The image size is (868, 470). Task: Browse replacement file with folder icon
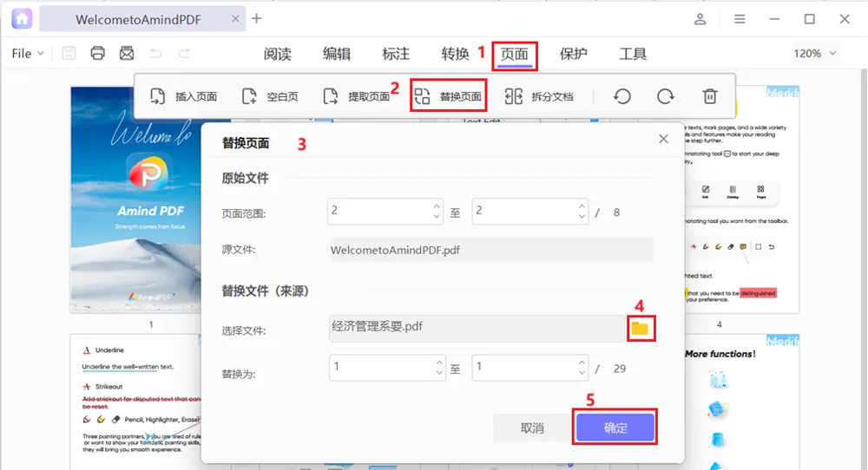pos(641,329)
